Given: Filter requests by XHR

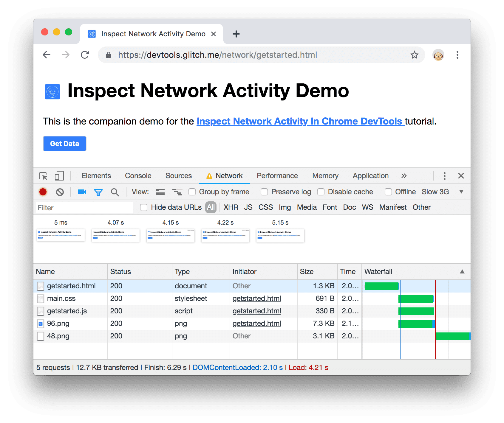Looking at the screenshot, I should point(231,207).
